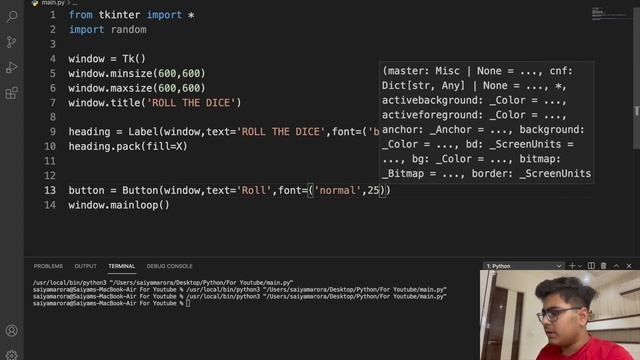Click the editor vertical scrollbar
This screenshot has height=360, width=640.
pyautogui.click(x=636, y=78)
